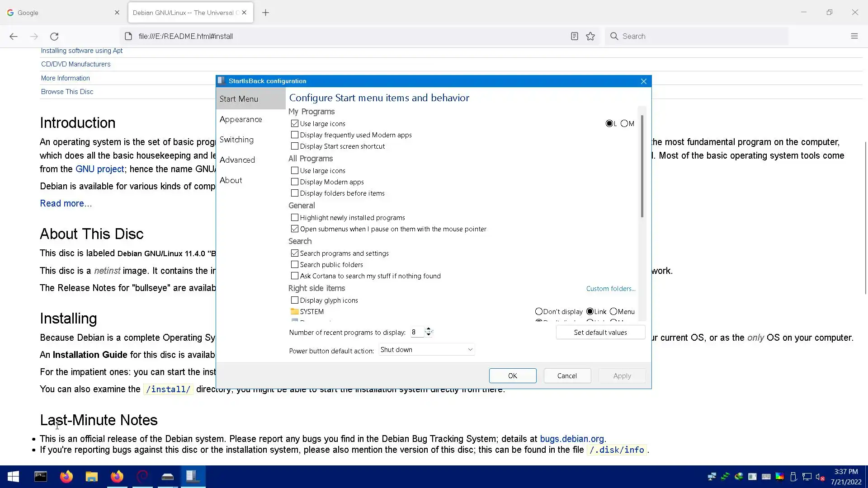Open the File Explorer taskbar icon
Screen dimensions: 868x488
coord(92,477)
